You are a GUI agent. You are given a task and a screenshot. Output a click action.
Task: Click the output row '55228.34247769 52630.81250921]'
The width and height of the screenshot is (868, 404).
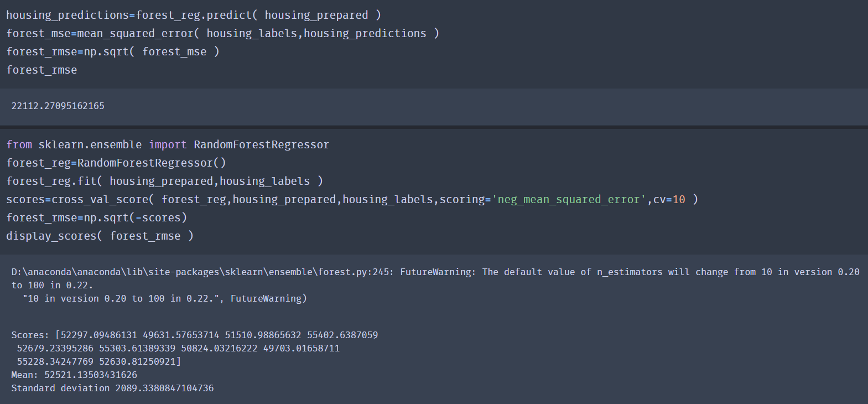click(99, 362)
